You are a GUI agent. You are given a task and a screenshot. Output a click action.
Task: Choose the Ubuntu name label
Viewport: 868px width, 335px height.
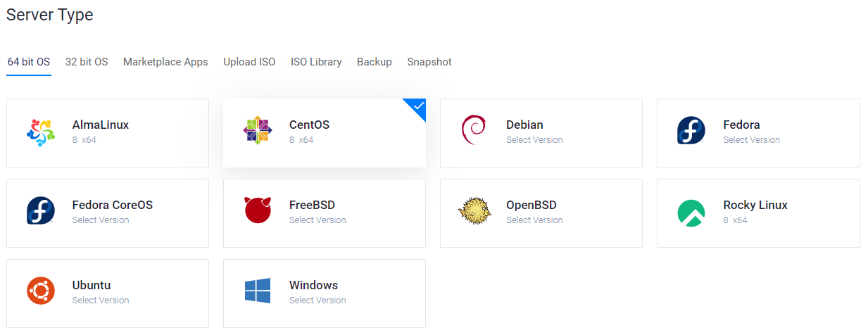(92, 286)
